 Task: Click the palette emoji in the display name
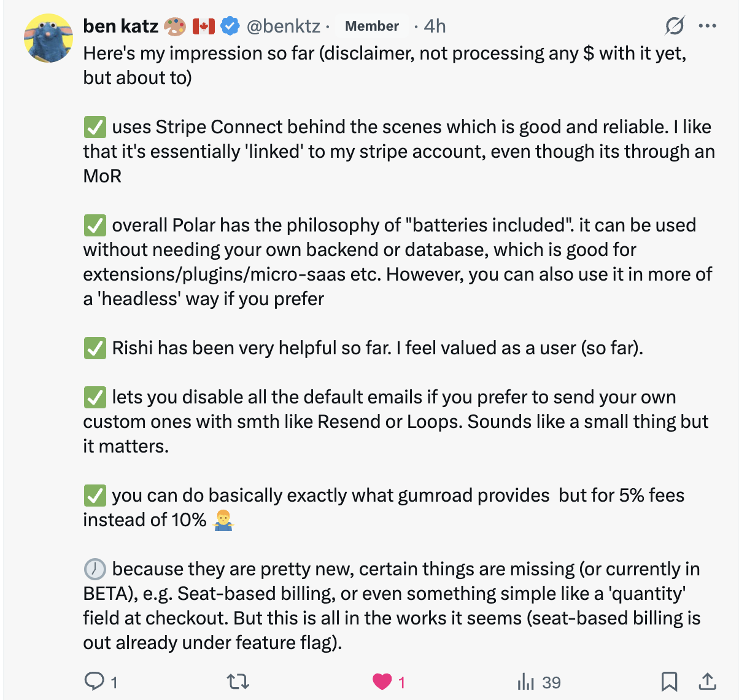[174, 26]
